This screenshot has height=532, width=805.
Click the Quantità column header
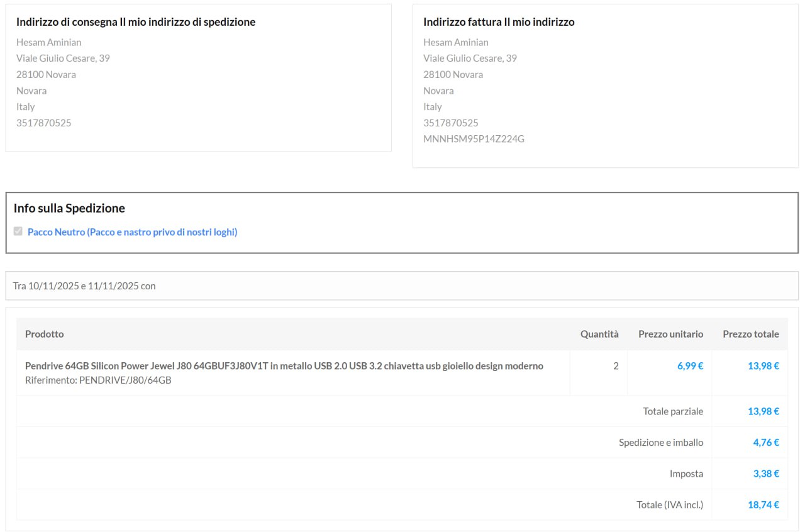pyautogui.click(x=599, y=334)
